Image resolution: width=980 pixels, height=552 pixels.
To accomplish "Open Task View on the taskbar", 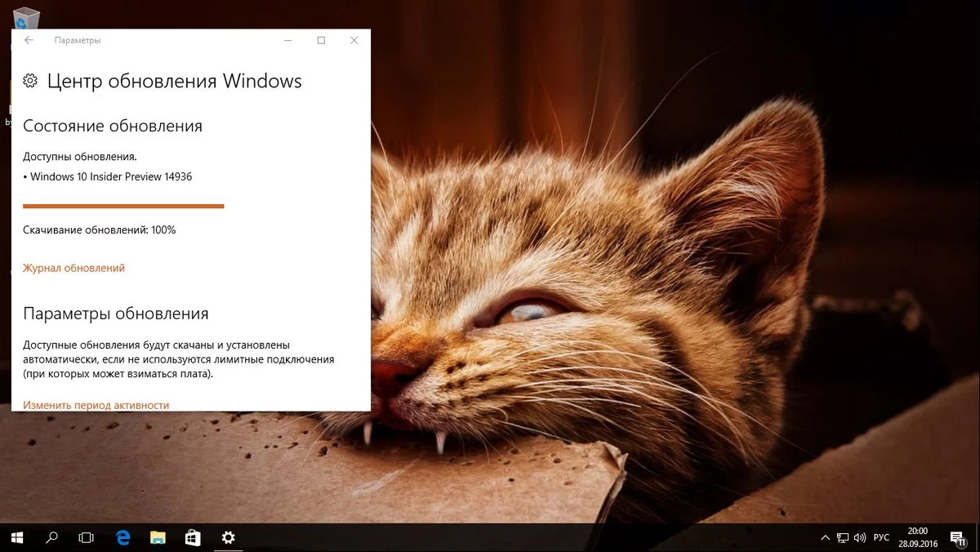I will (86, 537).
